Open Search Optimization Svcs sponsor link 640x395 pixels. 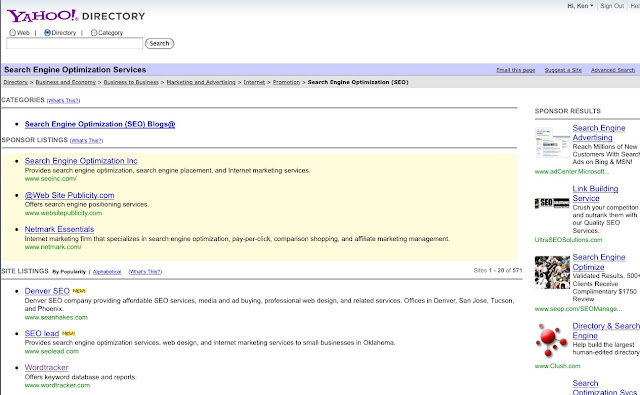point(604,388)
